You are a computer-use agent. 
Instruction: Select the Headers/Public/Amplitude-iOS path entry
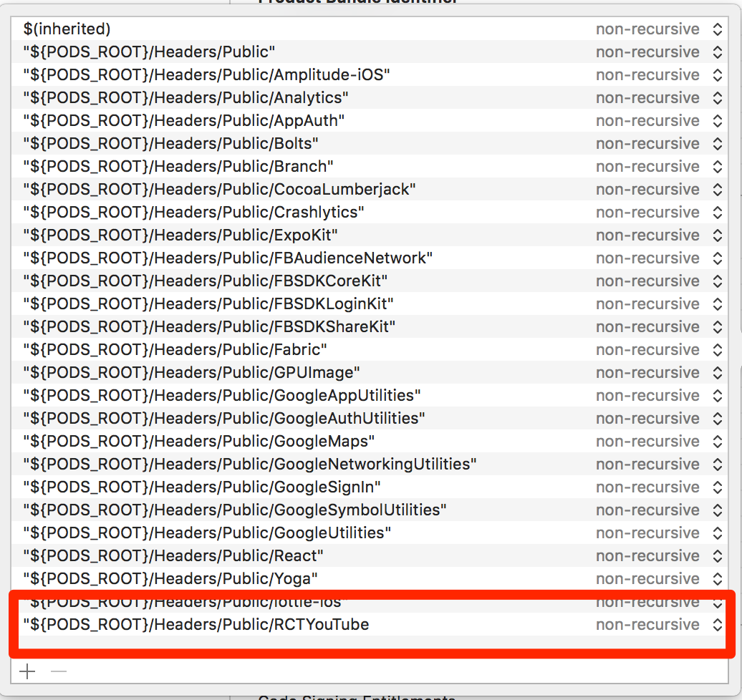[x=206, y=74]
